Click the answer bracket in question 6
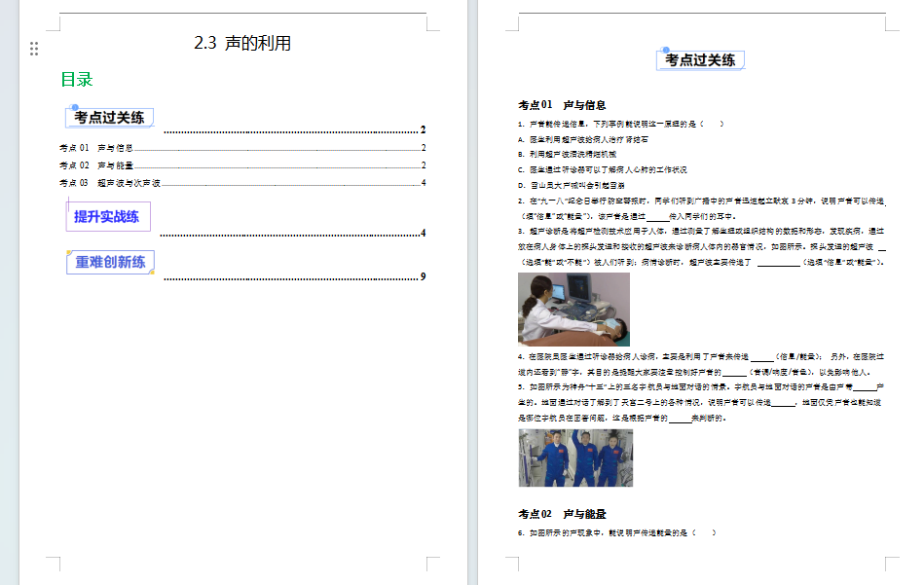Image resolution: width=924 pixels, height=585 pixels. [703, 533]
